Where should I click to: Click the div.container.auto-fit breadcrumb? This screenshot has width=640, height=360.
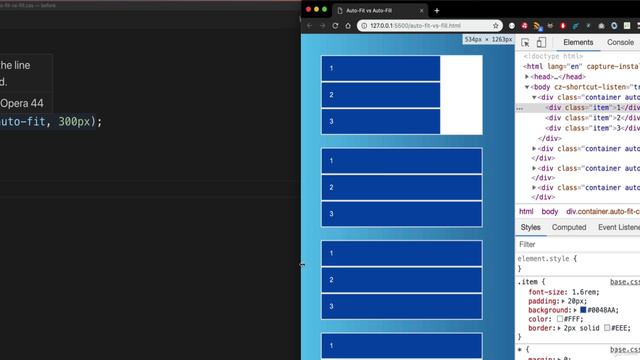603,211
